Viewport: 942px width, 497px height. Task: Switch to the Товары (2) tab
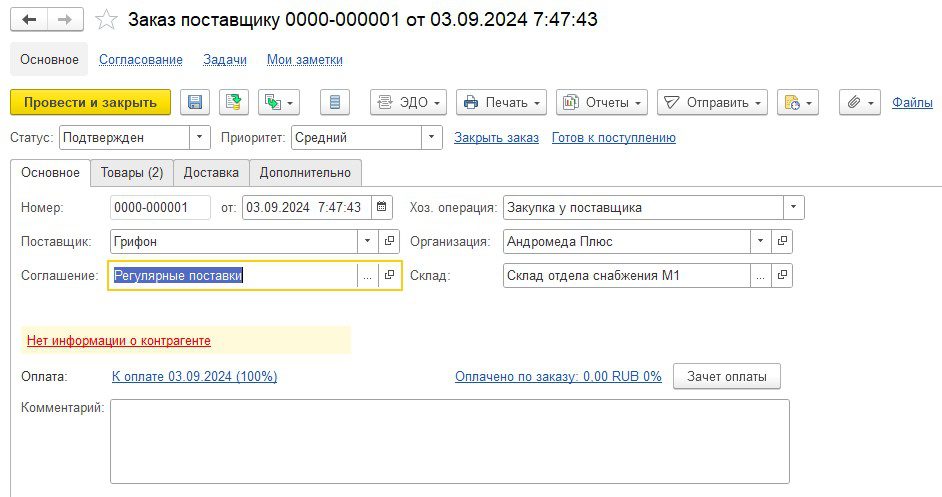(132, 173)
